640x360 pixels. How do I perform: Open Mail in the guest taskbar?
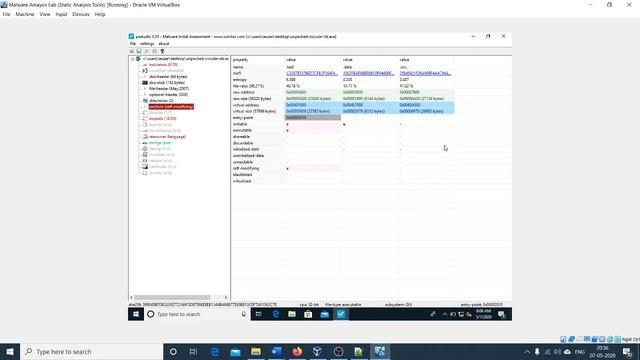pos(324,314)
